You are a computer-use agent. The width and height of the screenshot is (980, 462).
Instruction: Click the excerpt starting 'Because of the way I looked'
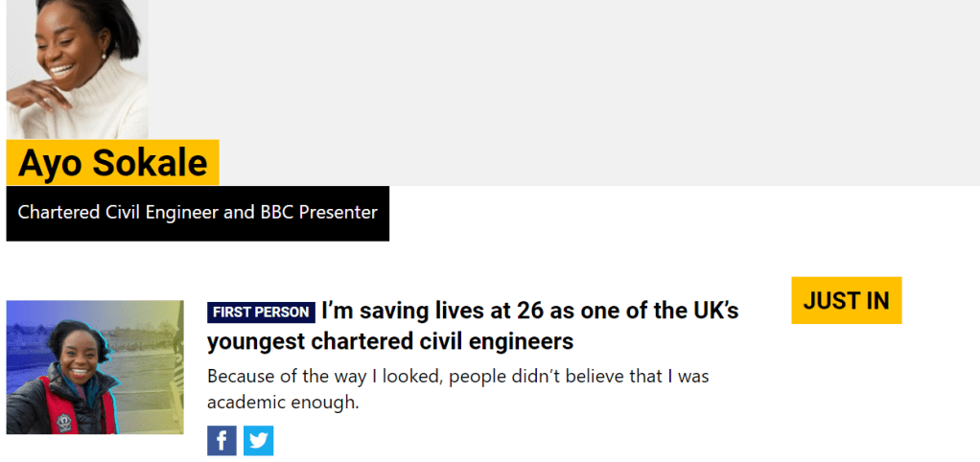click(x=457, y=377)
